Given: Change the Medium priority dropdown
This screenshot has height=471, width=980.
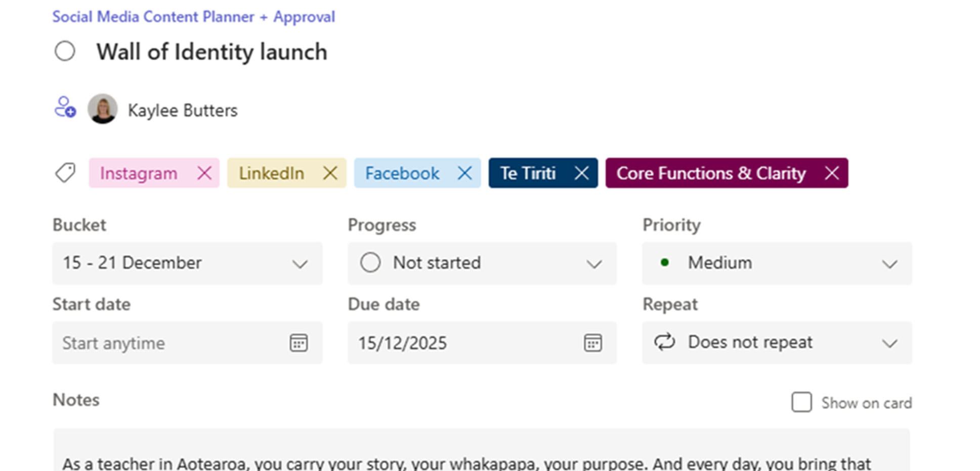Looking at the screenshot, I should click(777, 263).
